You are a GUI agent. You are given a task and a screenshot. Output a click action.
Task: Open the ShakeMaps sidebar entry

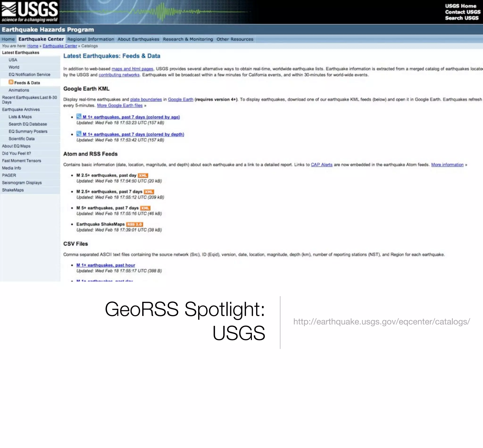[x=13, y=190]
